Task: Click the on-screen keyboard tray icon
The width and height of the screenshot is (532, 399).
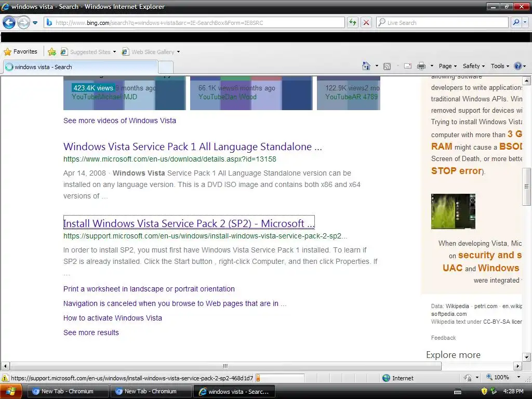Action: [458, 392]
